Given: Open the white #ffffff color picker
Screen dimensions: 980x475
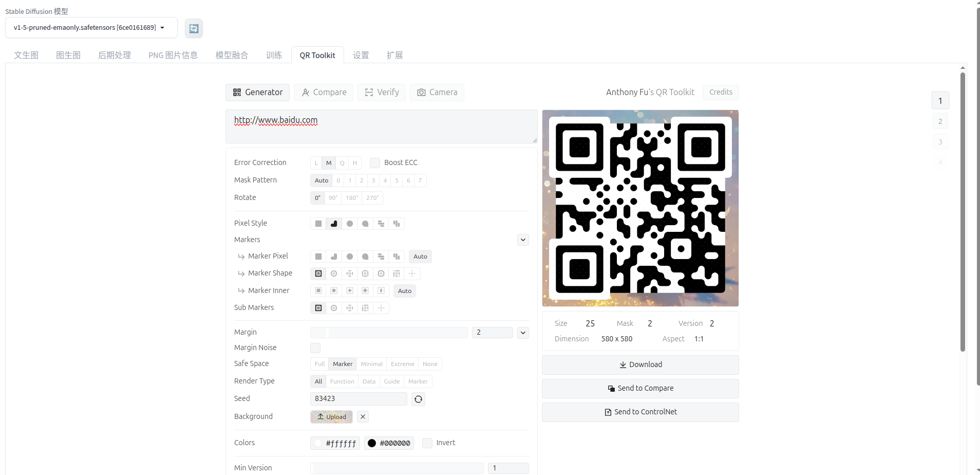Looking at the screenshot, I should tap(335, 443).
